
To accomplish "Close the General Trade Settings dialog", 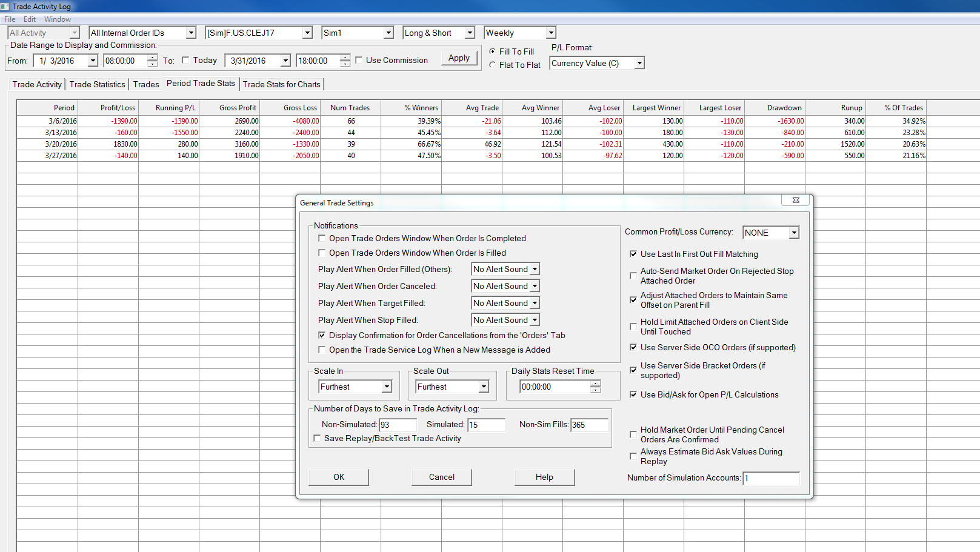I will coord(796,200).
